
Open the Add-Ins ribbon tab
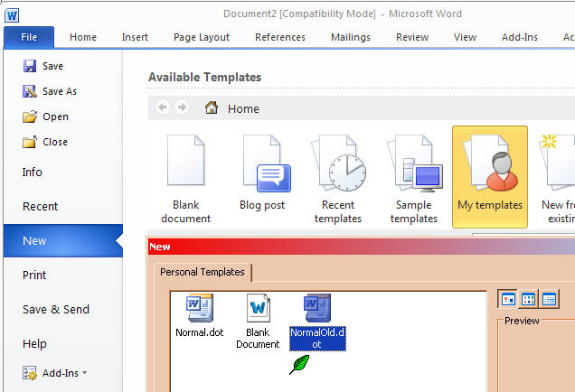520,37
